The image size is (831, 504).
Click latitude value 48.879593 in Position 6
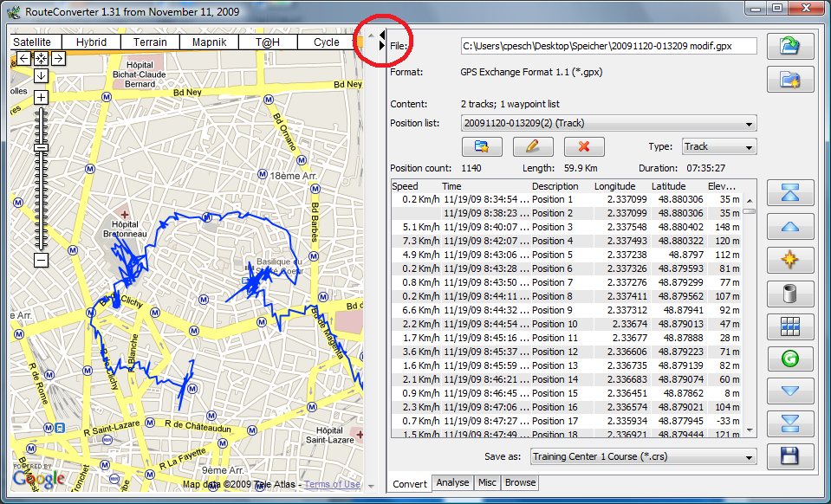(681, 268)
